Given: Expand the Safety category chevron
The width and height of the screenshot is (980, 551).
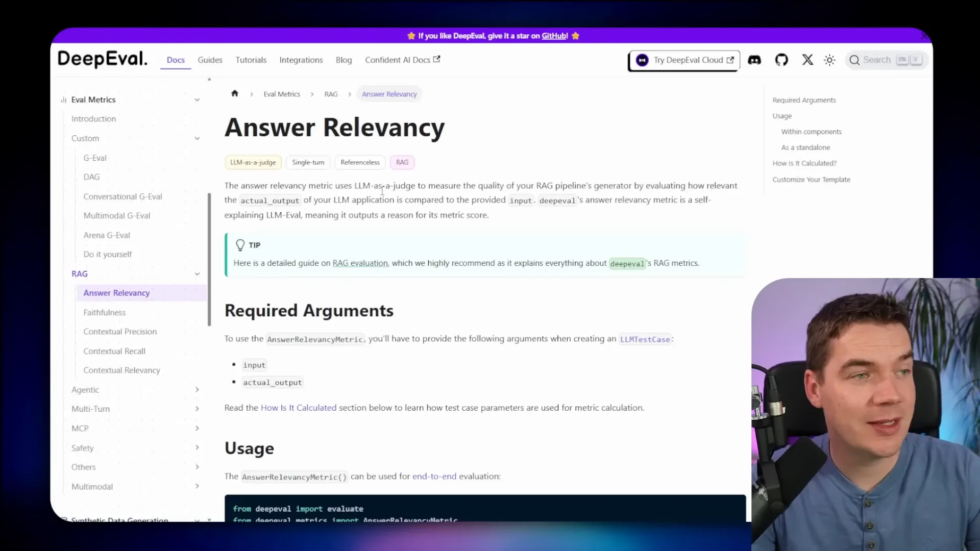Looking at the screenshot, I should click(x=197, y=448).
